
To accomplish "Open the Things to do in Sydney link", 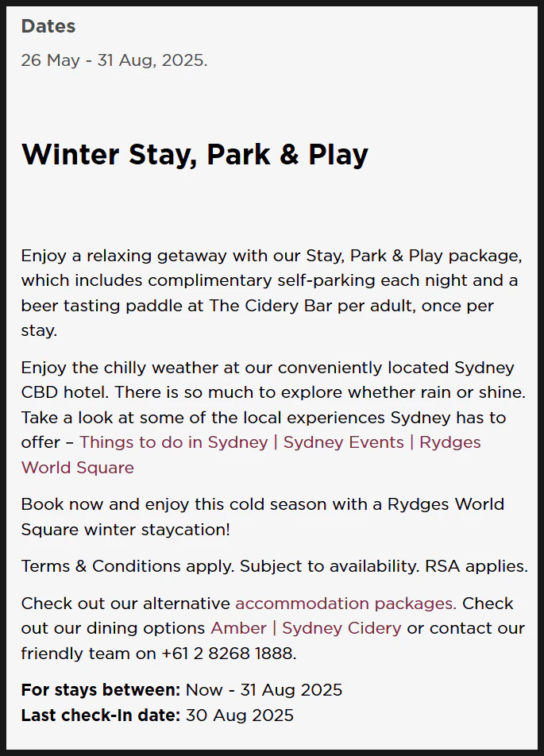I will point(174,442).
